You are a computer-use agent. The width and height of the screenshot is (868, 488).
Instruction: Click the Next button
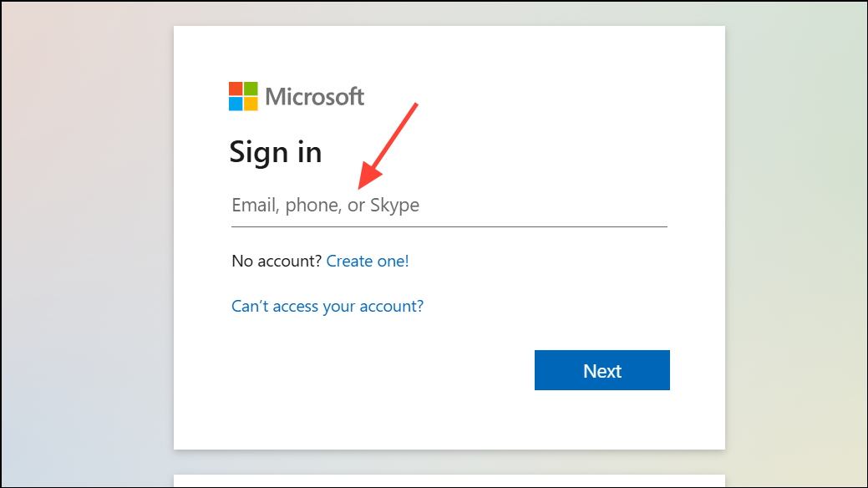[x=602, y=370]
